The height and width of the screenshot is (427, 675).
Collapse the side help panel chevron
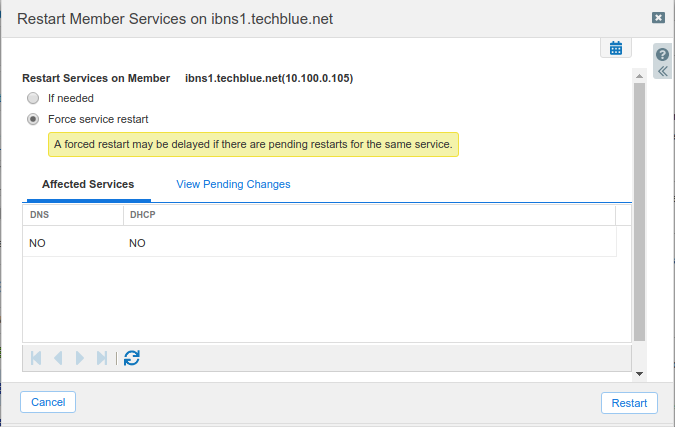point(661,72)
